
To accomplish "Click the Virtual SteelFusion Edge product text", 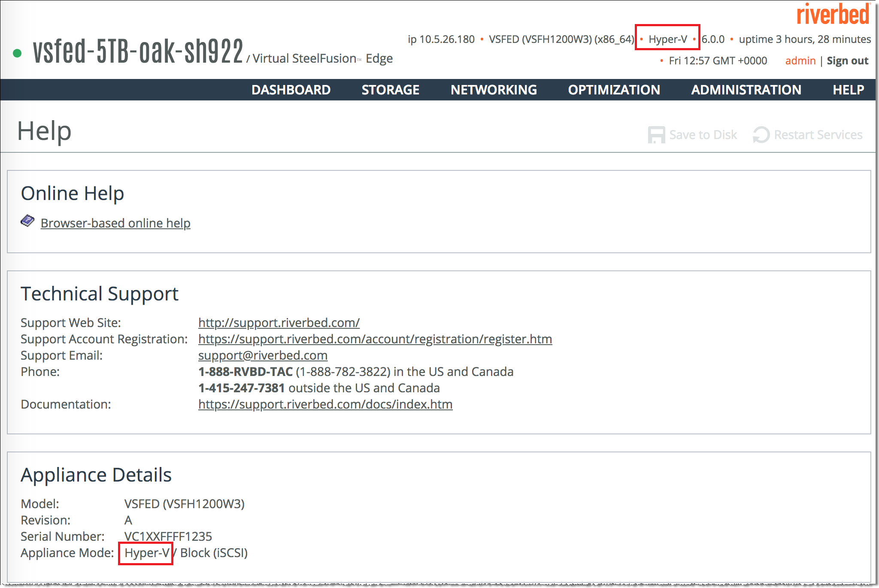I will pos(322,58).
